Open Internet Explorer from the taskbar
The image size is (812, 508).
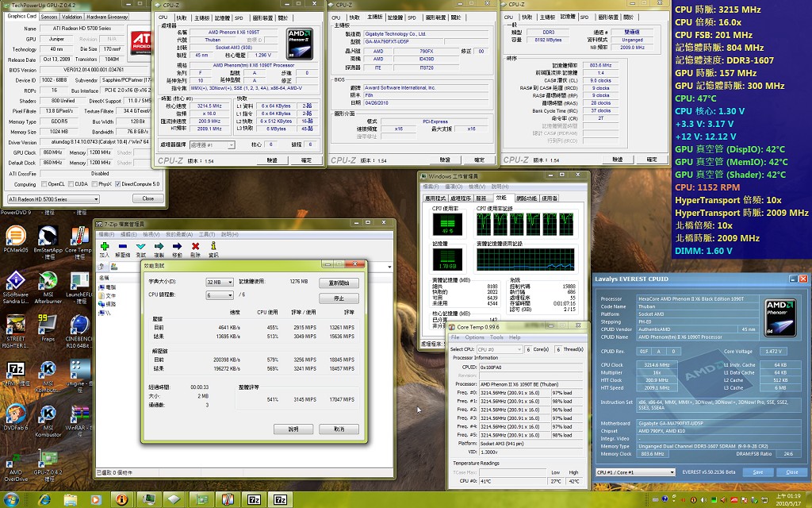tap(44, 499)
